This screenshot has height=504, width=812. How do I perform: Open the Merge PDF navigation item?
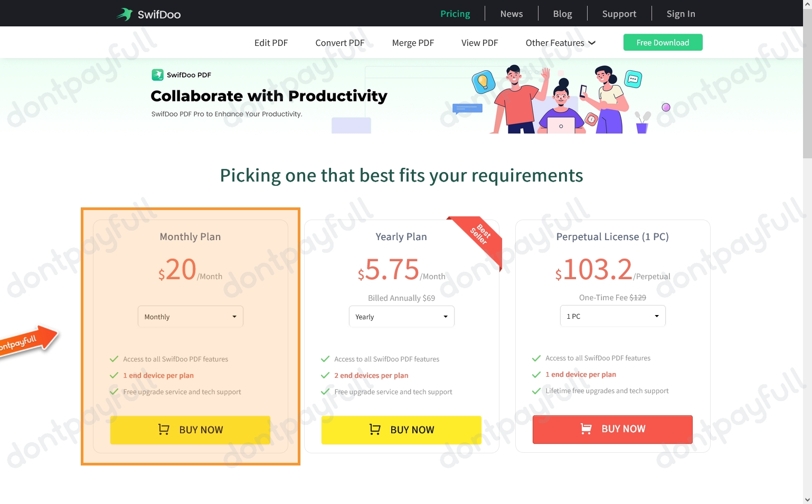coord(413,42)
